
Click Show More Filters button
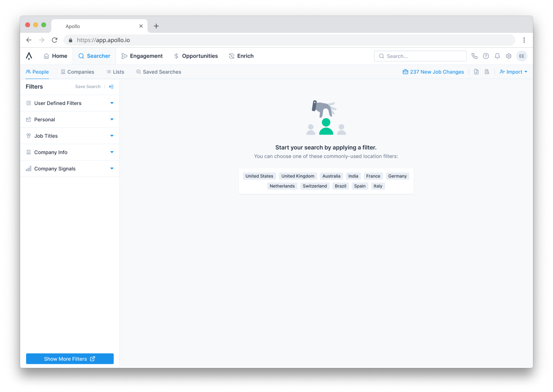70,359
